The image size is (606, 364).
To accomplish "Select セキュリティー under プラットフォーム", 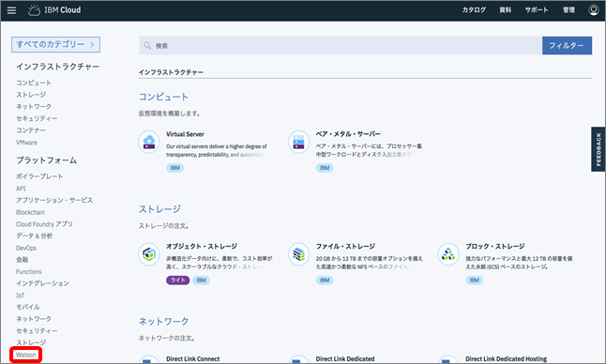I will tap(37, 331).
